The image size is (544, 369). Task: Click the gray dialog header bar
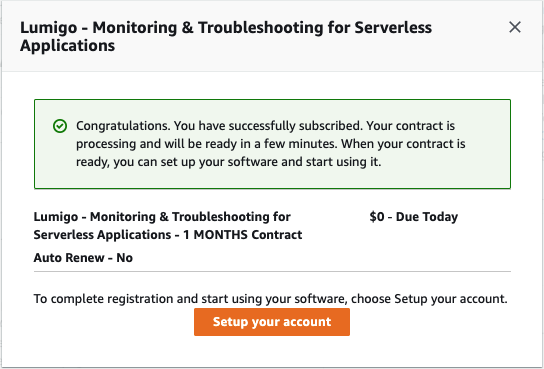(x=272, y=36)
